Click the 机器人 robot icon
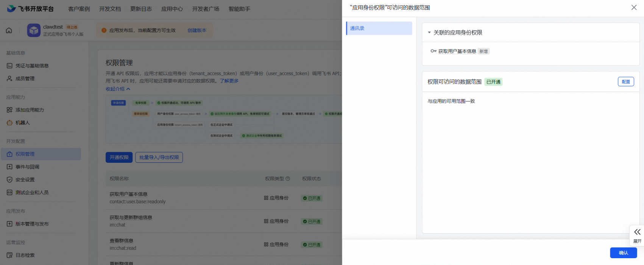Viewport: 644px width, 265px height. 9,123
